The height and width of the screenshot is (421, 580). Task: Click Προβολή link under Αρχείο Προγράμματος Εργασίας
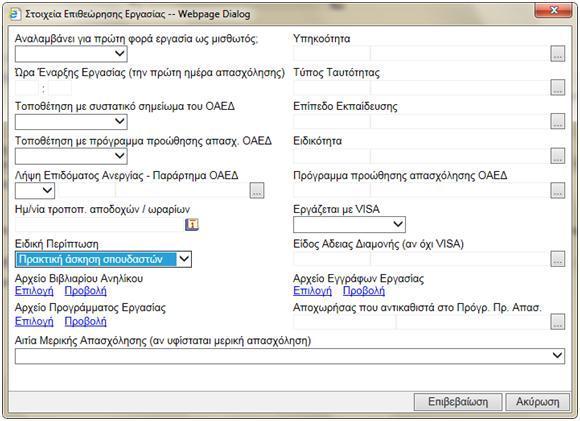(x=85, y=321)
